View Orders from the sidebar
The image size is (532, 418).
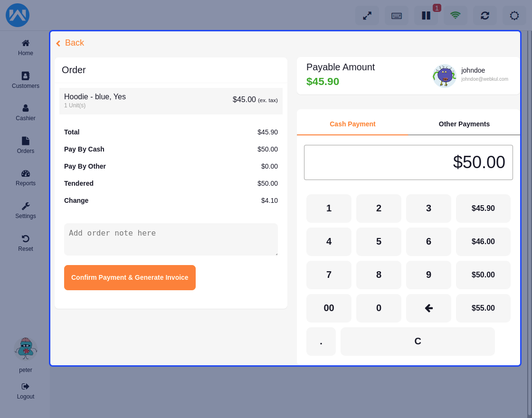pos(25,145)
